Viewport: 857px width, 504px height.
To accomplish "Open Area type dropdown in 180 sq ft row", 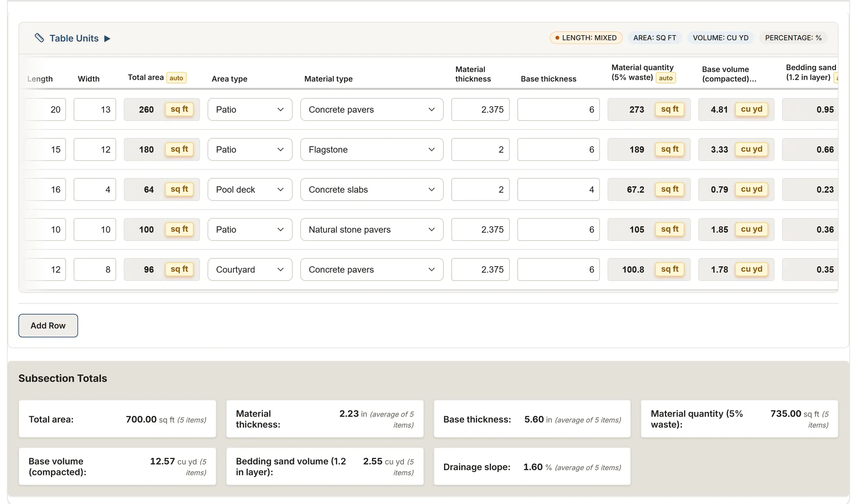I will 250,150.
